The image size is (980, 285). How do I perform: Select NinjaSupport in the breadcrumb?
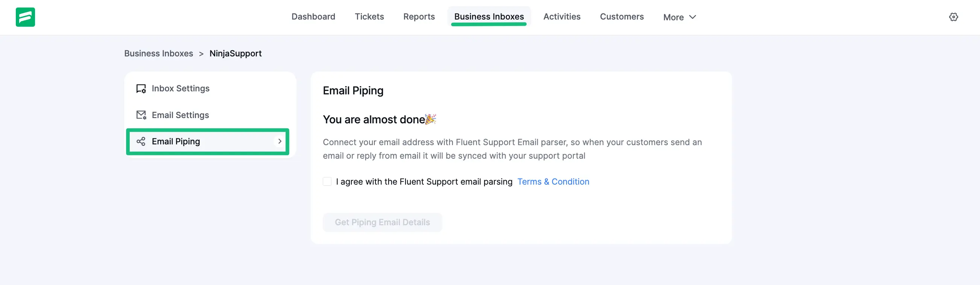coord(235,53)
